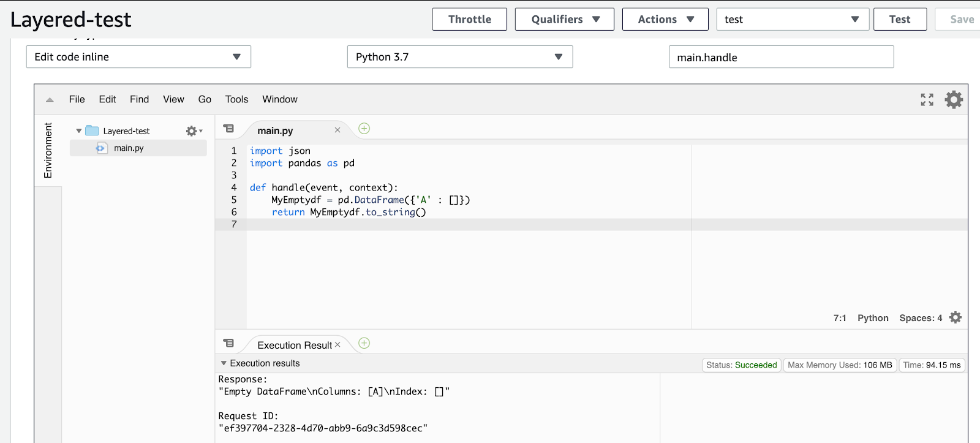Screen dimensions: 980x443
Task: Click the Test button
Action: (x=900, y=19)
